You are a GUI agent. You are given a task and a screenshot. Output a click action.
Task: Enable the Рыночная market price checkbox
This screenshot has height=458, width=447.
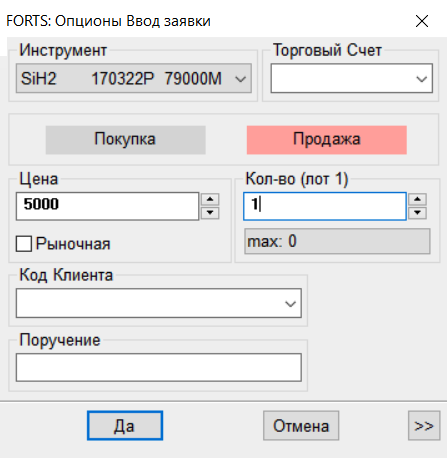[x=24, y=244]
